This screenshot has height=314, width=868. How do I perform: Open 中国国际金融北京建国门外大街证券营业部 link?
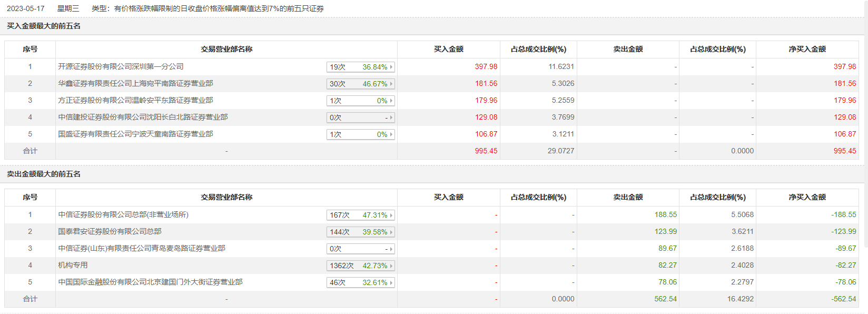coord(150,282)
